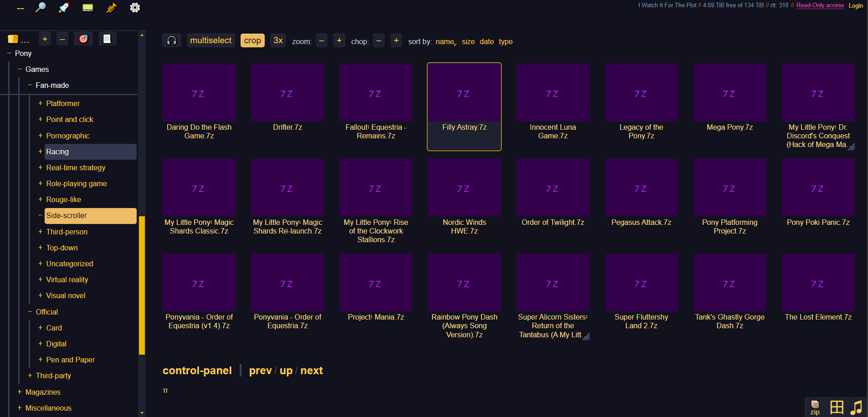Toggle grid view icon
The image size is (868, 417).
[837, 407]
